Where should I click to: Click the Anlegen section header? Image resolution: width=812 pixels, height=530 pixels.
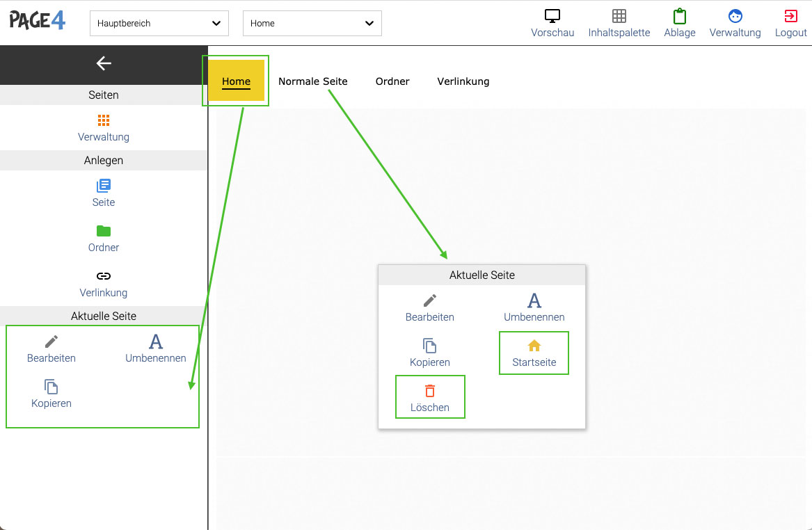point(104,161)
